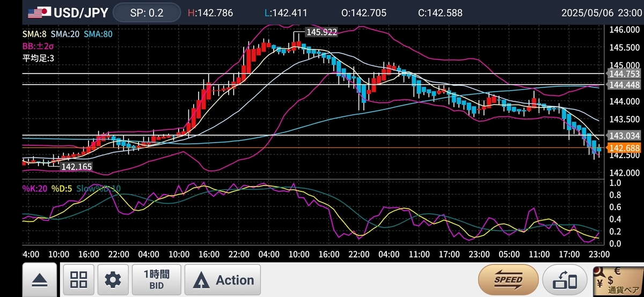Tap the US and Japan flag icon
Image resolution: width=644 pixels, height=297 pixels.
point(39,12)
